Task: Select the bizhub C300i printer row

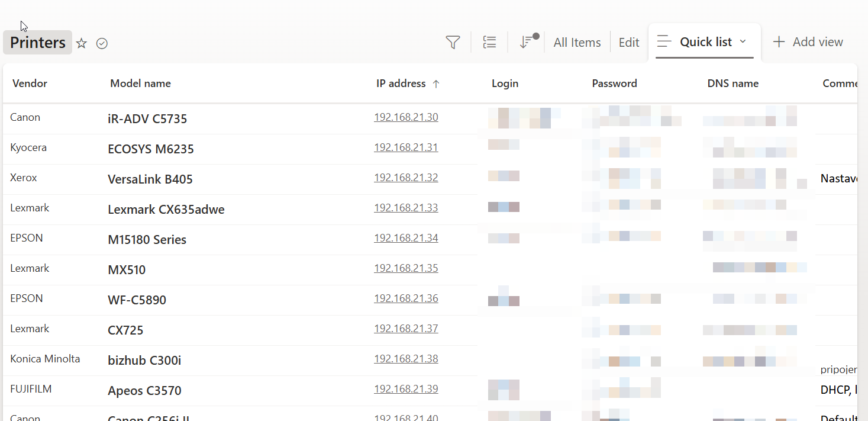Action: click(144, 361)
